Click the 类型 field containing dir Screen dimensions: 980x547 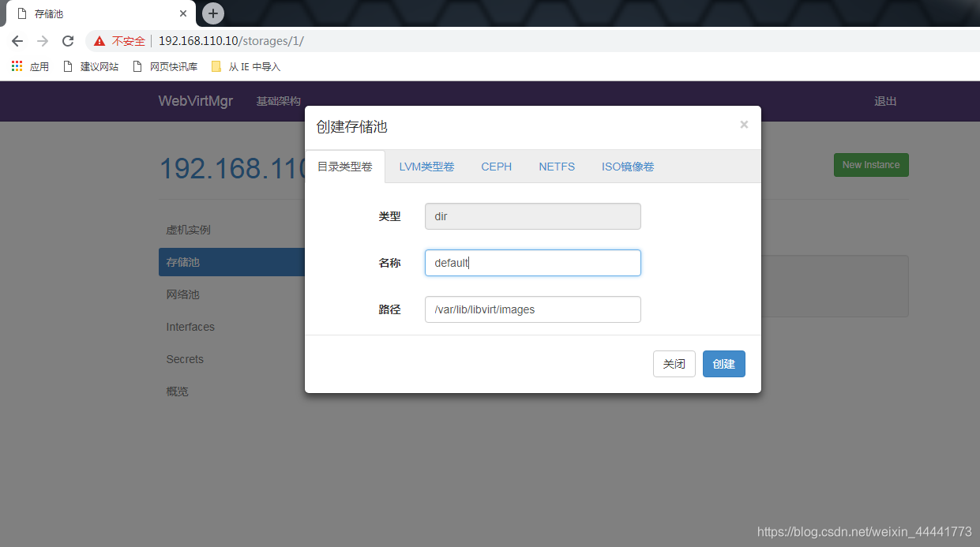pyautogui.click(x=533, y=216)
